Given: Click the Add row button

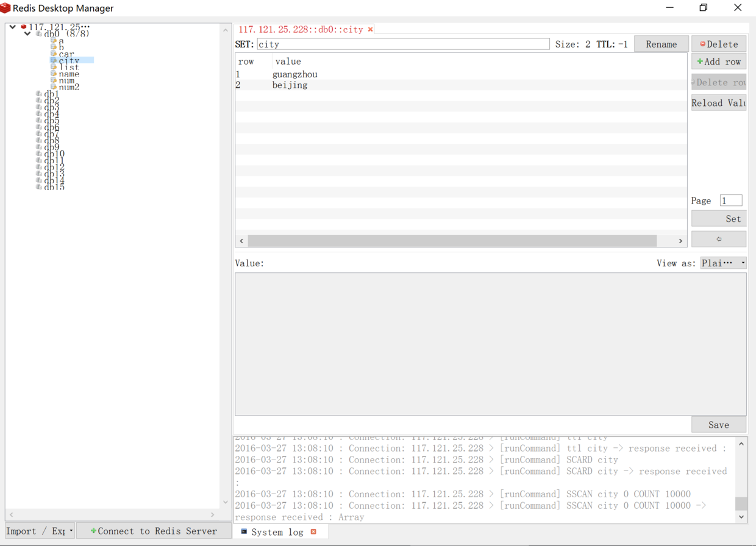Looking at the screenshot, I should click(x=719, y=62).
